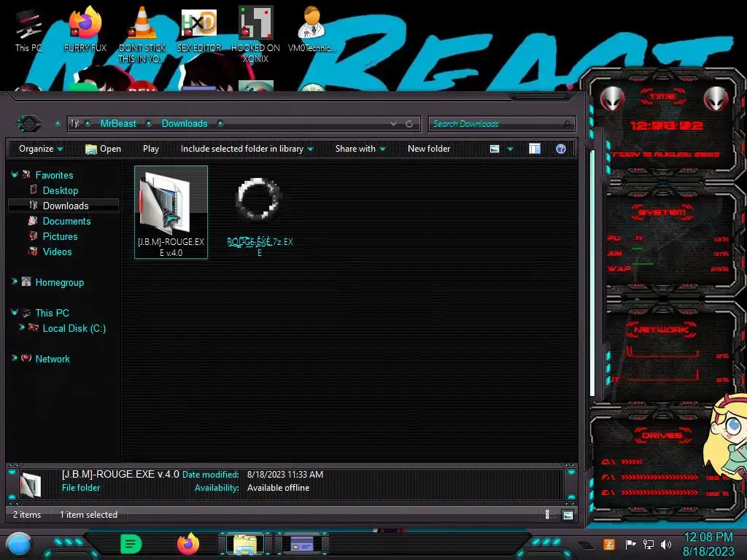
Task: Open the help question mark icon
Action: point(561,149)
